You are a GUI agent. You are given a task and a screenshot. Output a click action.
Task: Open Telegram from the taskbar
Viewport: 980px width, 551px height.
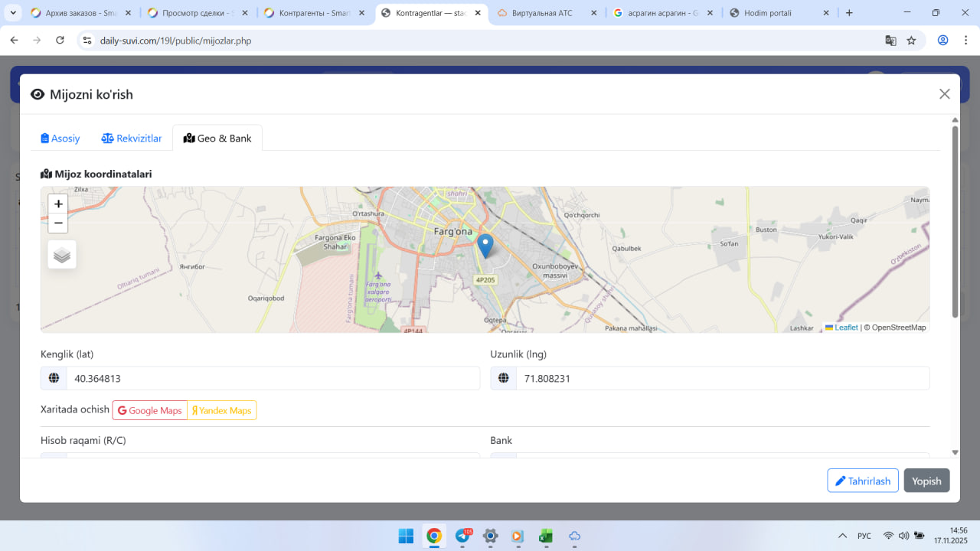click(462, 536)
